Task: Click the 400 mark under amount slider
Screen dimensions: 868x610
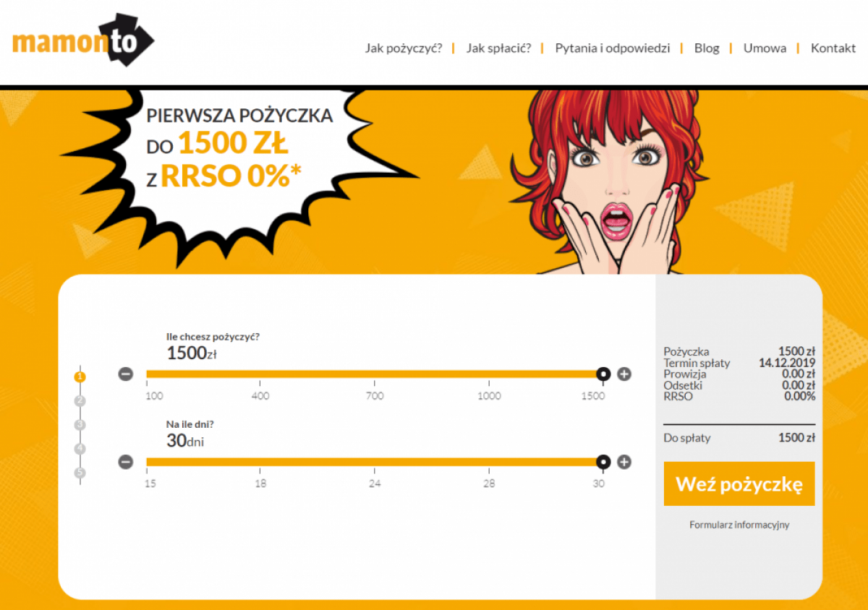Action: tap(260, 395)
